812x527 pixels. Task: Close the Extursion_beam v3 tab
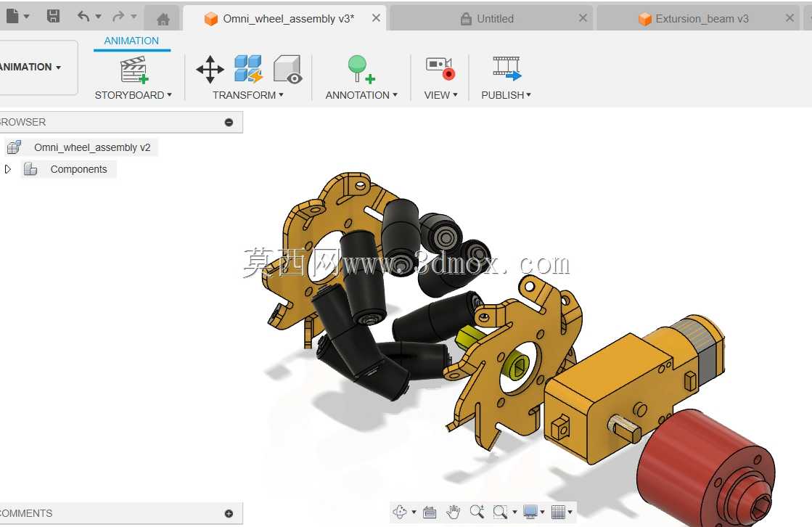pos(790,18)
